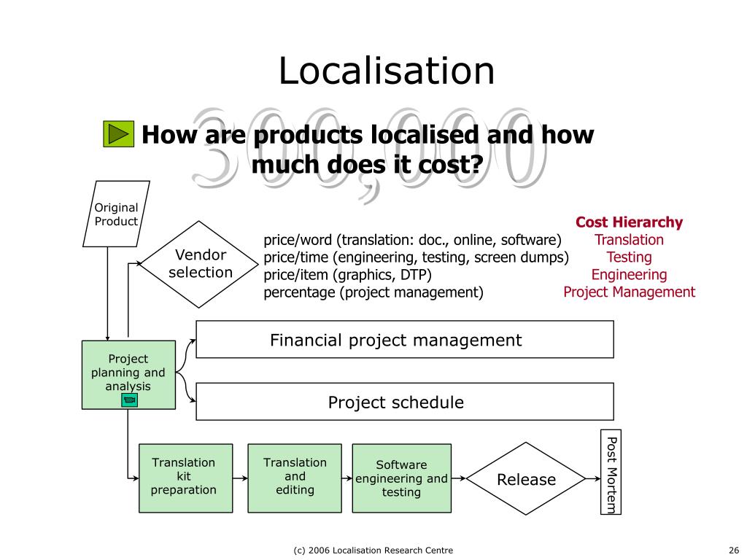747x560 pixels.
Task: Click the Post Mortem vertical box
Action: [x=611, y=472]
